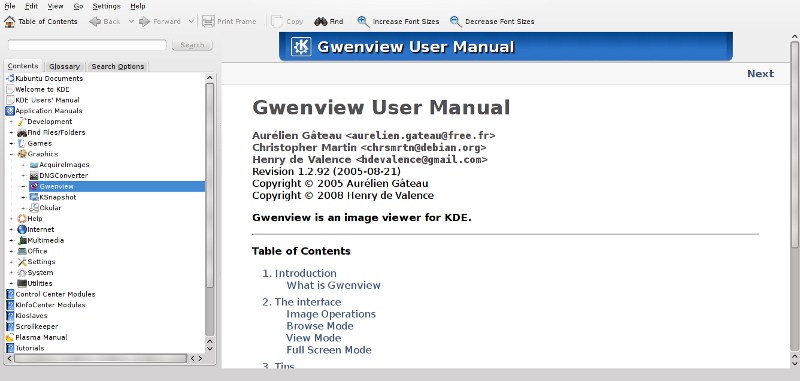Click the Decrease Font Sizes magnifier icon
Image resolution: width=800 pixels, height=381 pixels.
click(456, 21)
